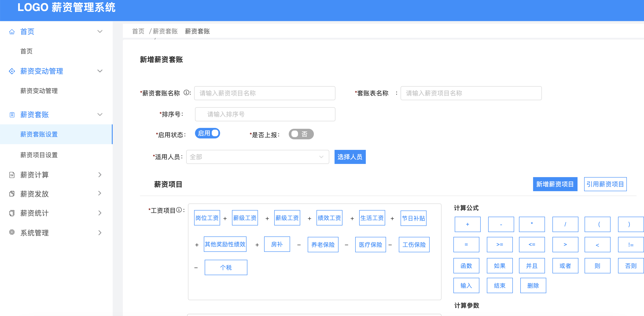Click the 输入 formula button
Image resolution: width=644 pixels, height=316 pixels.
(466, 285)
